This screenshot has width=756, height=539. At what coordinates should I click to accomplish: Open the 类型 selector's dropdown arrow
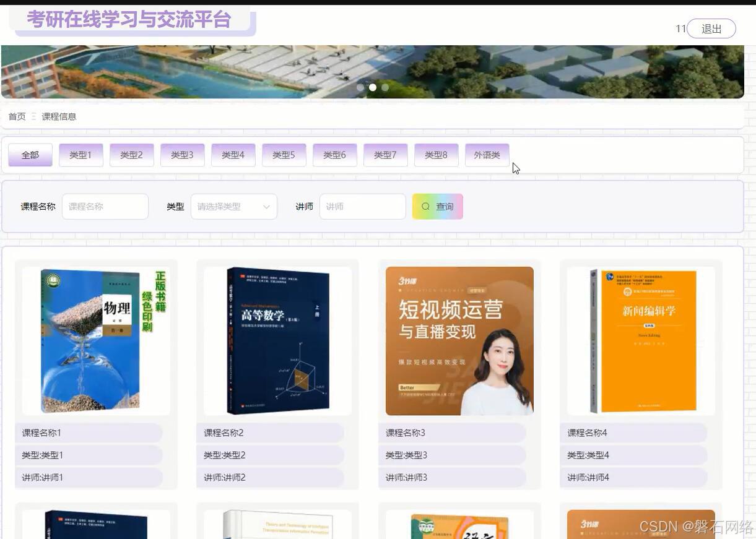(x=267, y=206)
